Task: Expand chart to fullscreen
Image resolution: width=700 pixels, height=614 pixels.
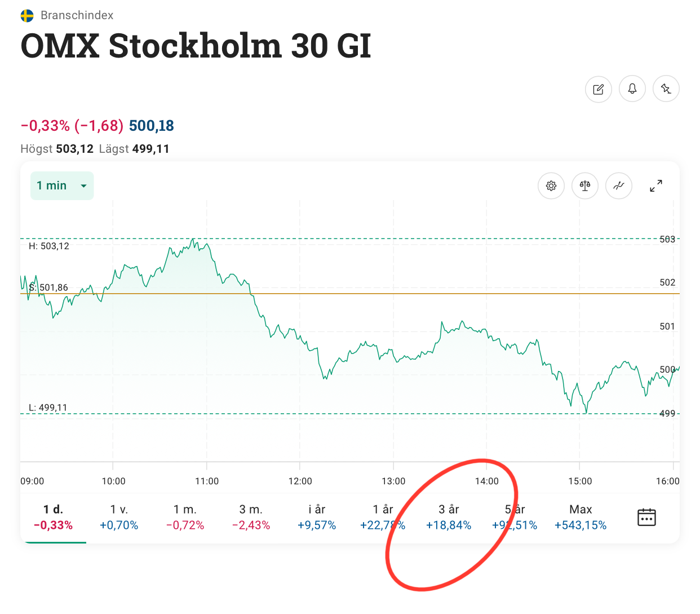Action: (x=655, y=186)
